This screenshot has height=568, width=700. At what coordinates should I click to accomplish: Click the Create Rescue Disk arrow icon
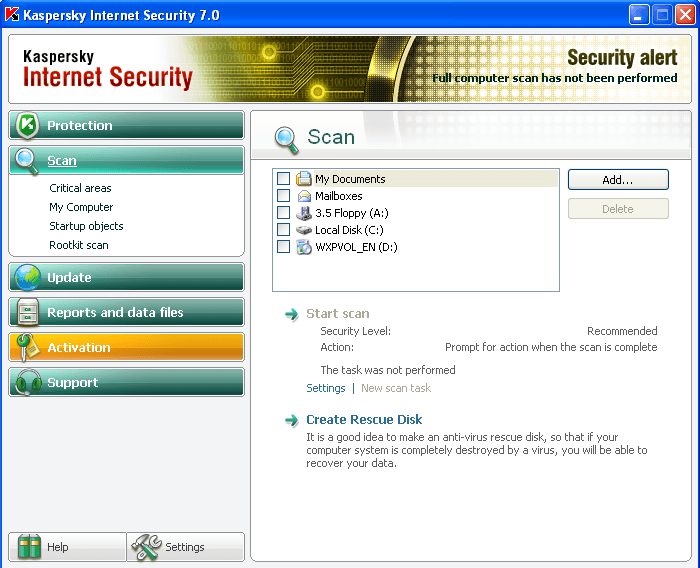click(292, 420)
